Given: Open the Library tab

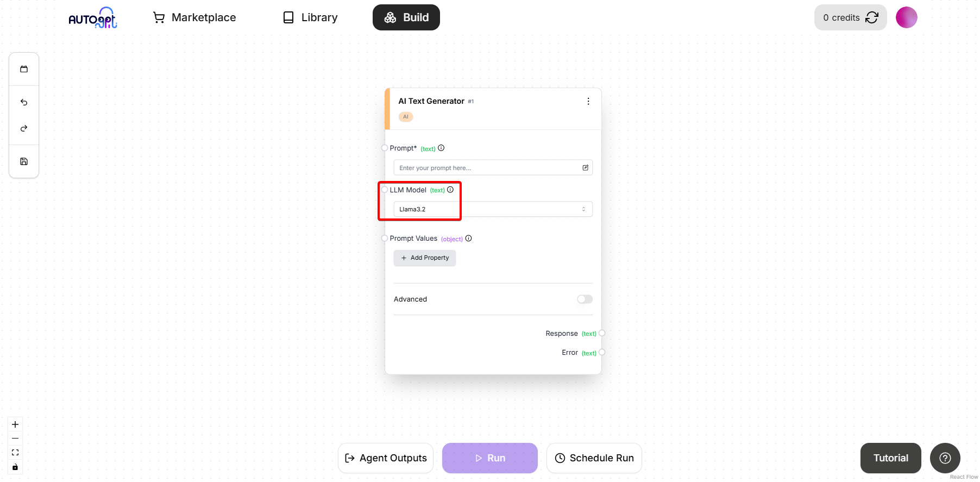Looking at the screenshot, I should click(x=310, y=17).
